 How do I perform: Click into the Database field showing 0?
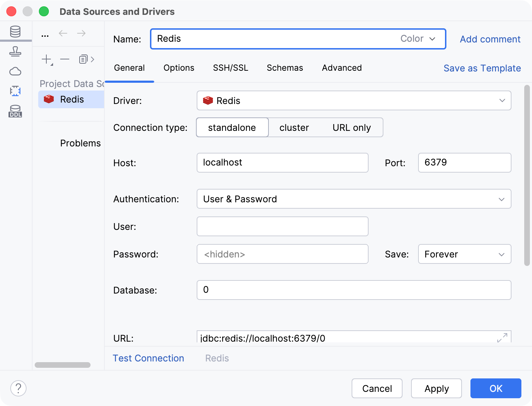[354, 290]
